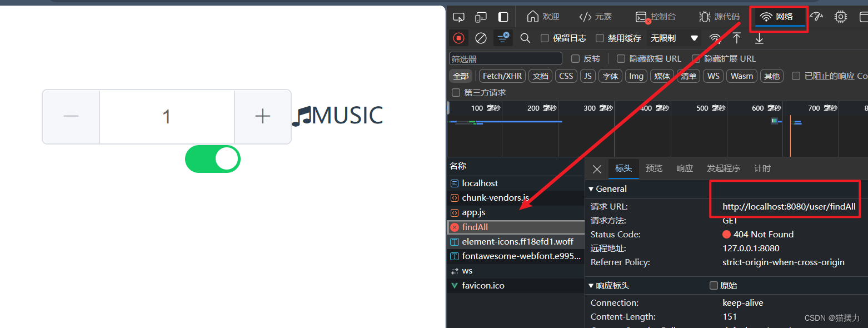This screenshot has height=328, width=868.
Task: Filter by 清单 requests
Action: [x=689, y=76]
